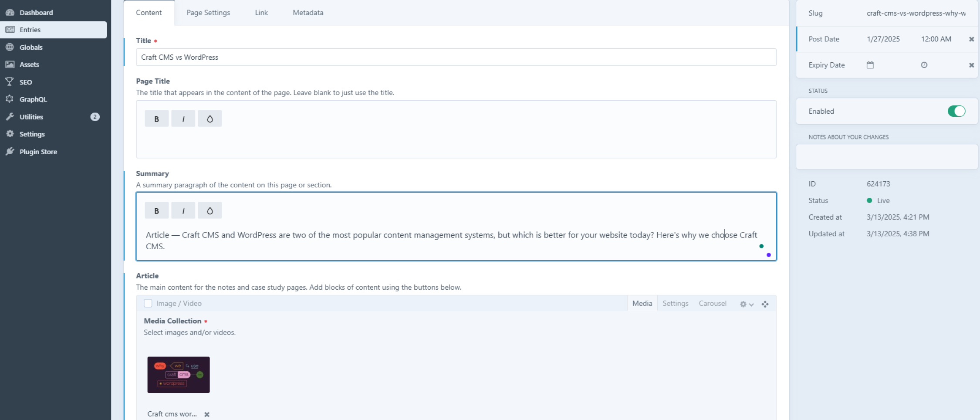Switch to the Content tab
The width and height of the screenshot is (980, 420).
[x=149, y=13]
